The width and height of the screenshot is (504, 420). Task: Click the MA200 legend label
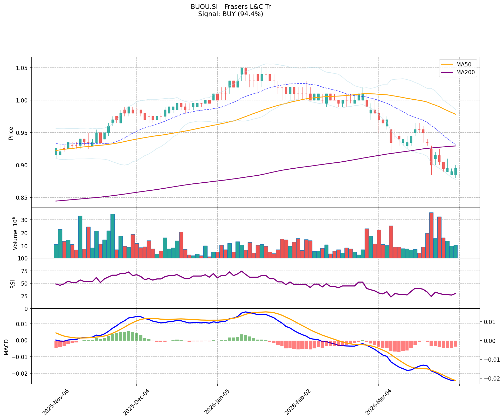[465, 72]
